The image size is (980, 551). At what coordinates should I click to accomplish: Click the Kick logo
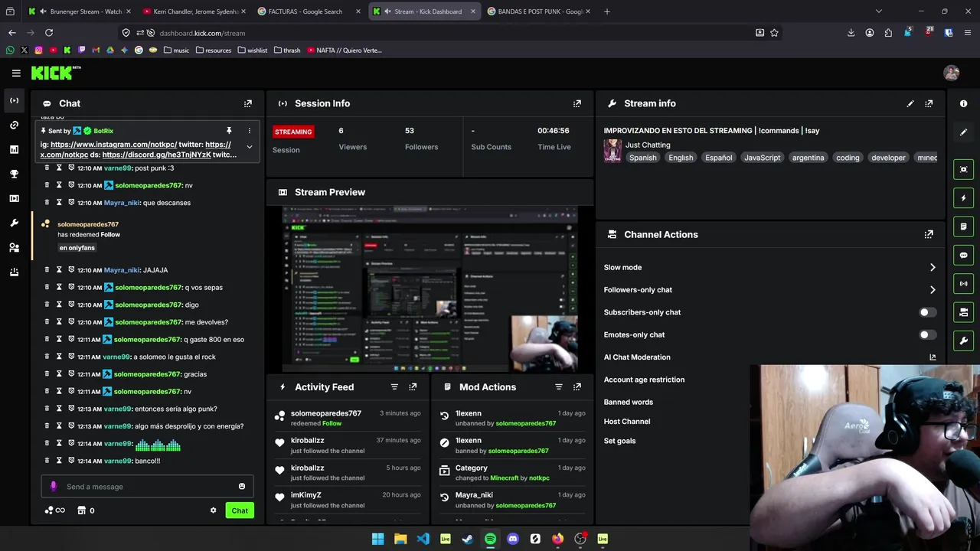(x=52, y=73)
